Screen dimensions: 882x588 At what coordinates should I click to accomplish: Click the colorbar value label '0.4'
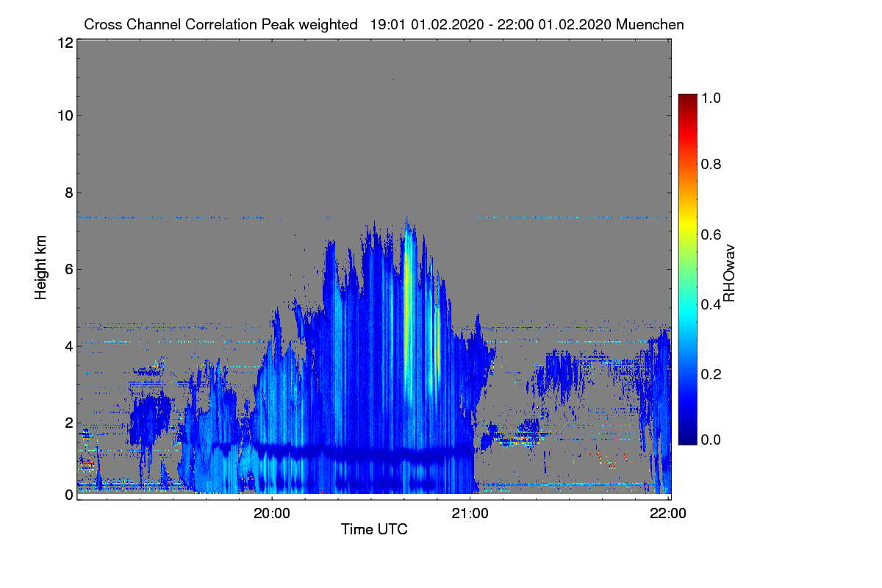(x=710, y=305)
